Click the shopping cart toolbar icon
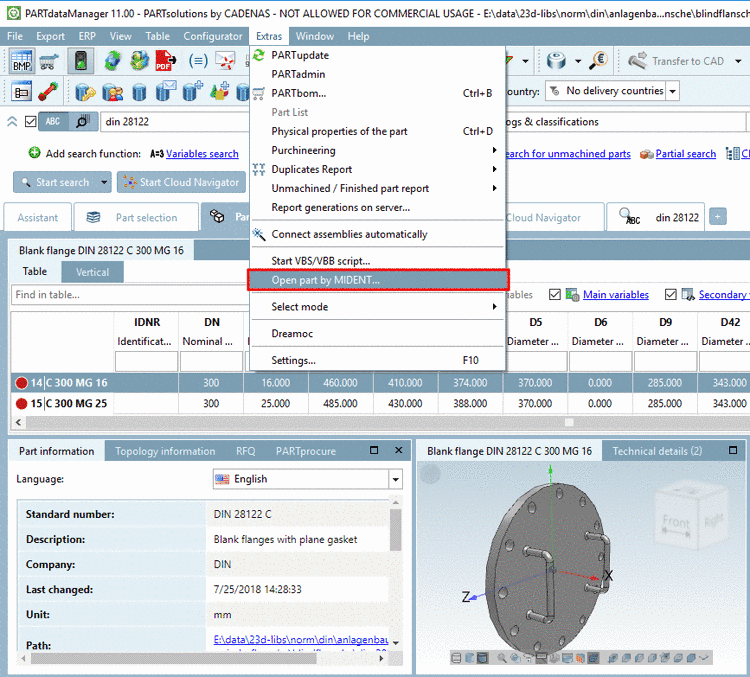This screenshot has width=750, height=677. 49,61
